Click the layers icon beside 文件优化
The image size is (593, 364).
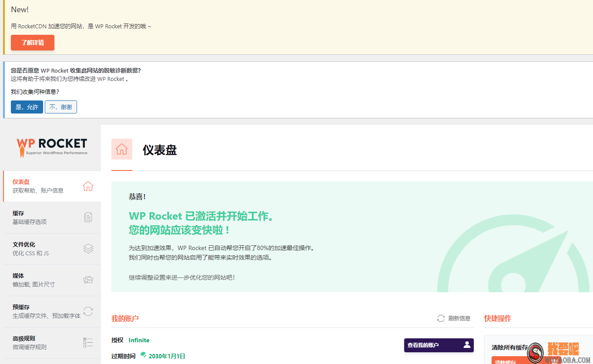[88, 249]
